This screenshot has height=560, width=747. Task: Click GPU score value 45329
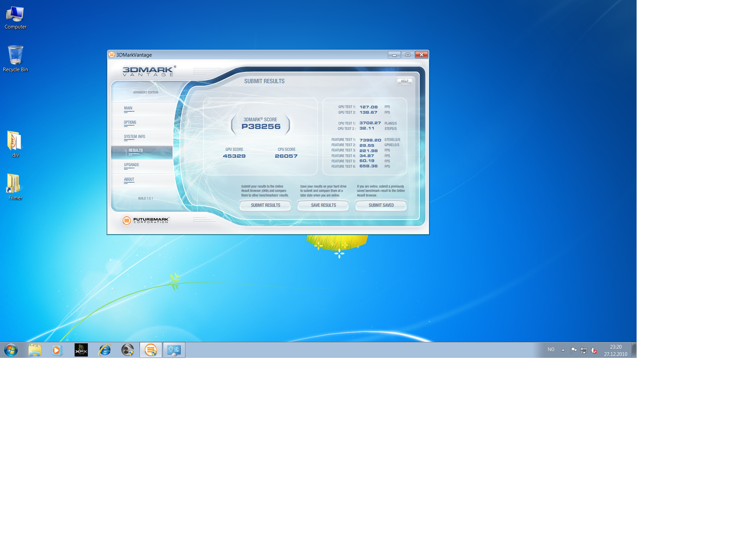234,156
